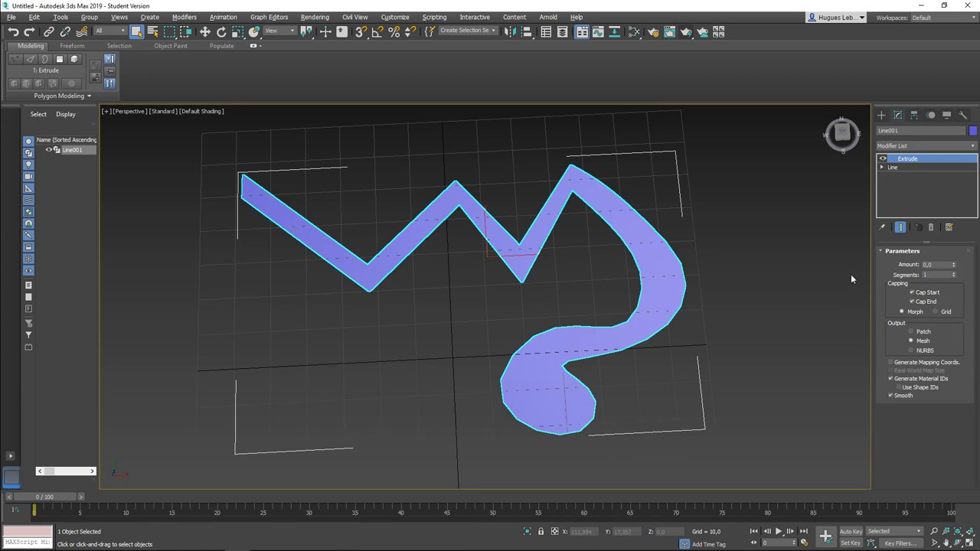
Task: Open the Layer Explorer icon
Action: click(x=563, y=31)
